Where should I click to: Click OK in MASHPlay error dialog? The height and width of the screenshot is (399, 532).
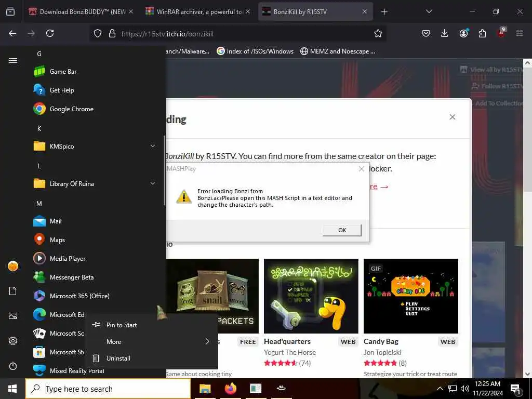pos(342,230)
